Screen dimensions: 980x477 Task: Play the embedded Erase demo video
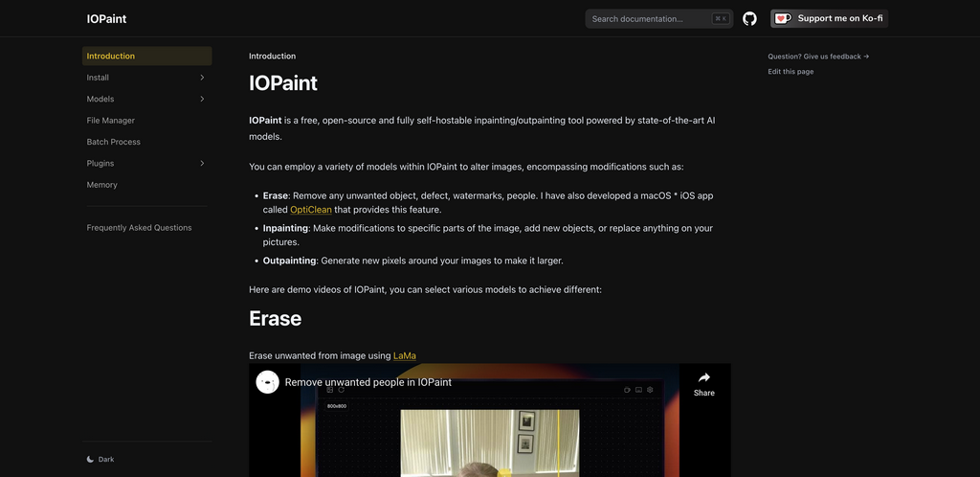pos(489,420)
